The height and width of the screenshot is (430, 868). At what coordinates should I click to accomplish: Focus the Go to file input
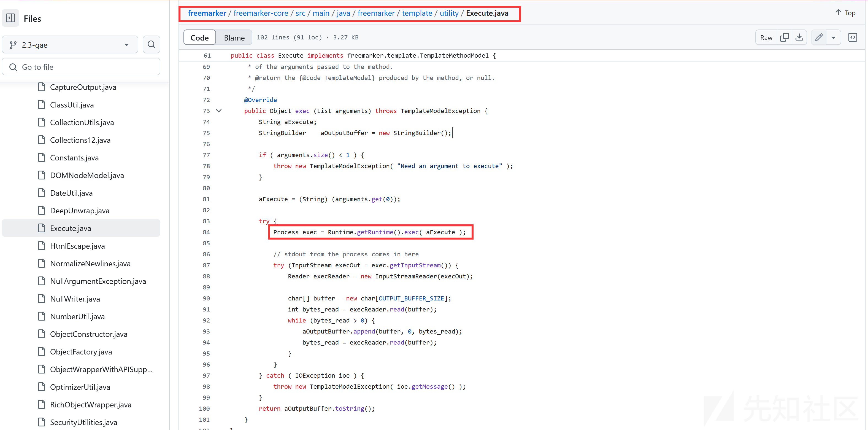(81, 67)
